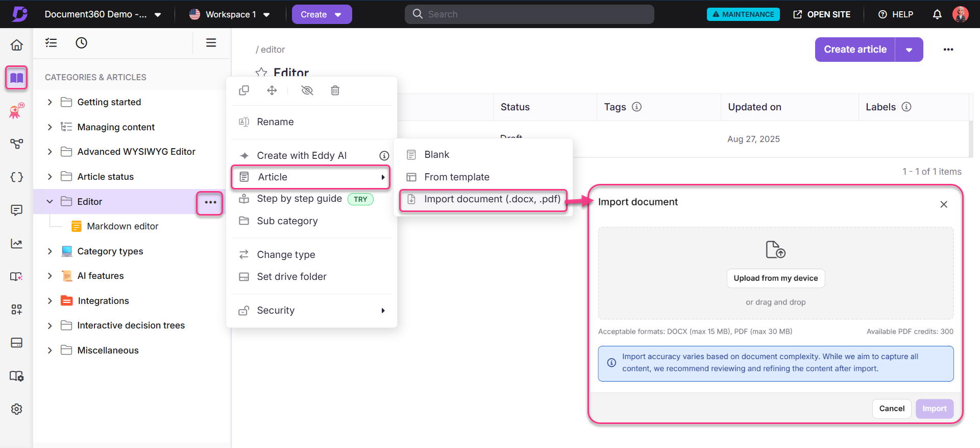The image size is (980, 448).
Task: Collapse the Editor category
Action: point(50,202)
